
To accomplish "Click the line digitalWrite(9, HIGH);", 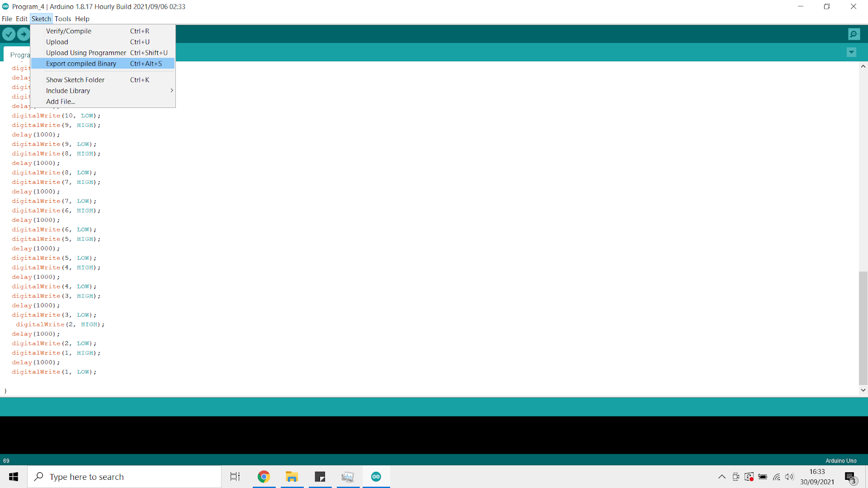I will pyautogui.click(x=56, y=125).
